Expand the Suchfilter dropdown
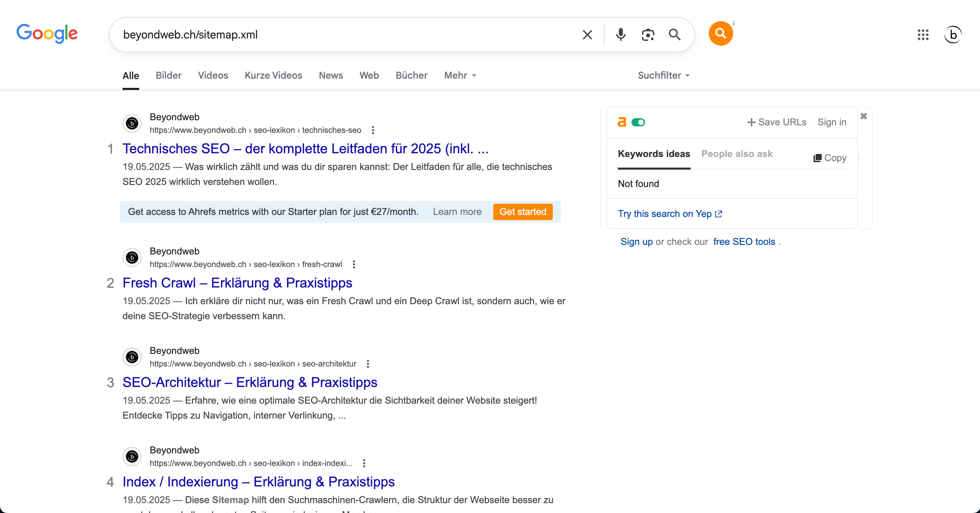The height and width of the screenshot is (513, 980). (663, 75)
